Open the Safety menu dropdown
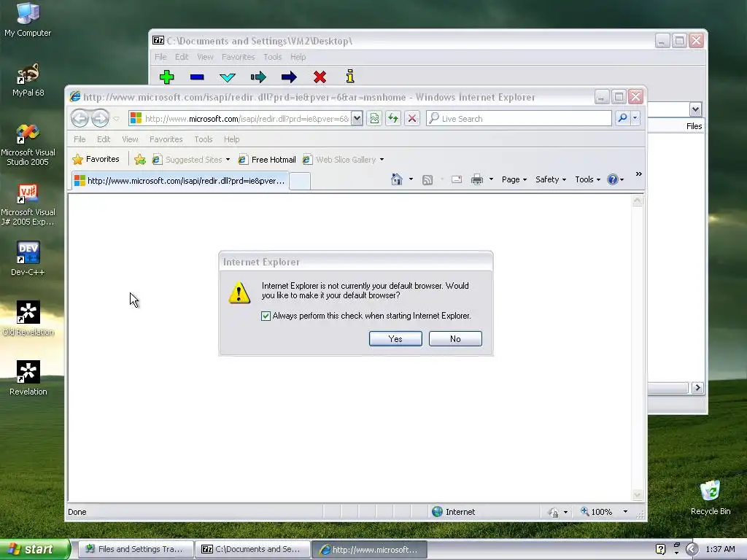Viewport: 747px width, 560px height. coord(551,179)
